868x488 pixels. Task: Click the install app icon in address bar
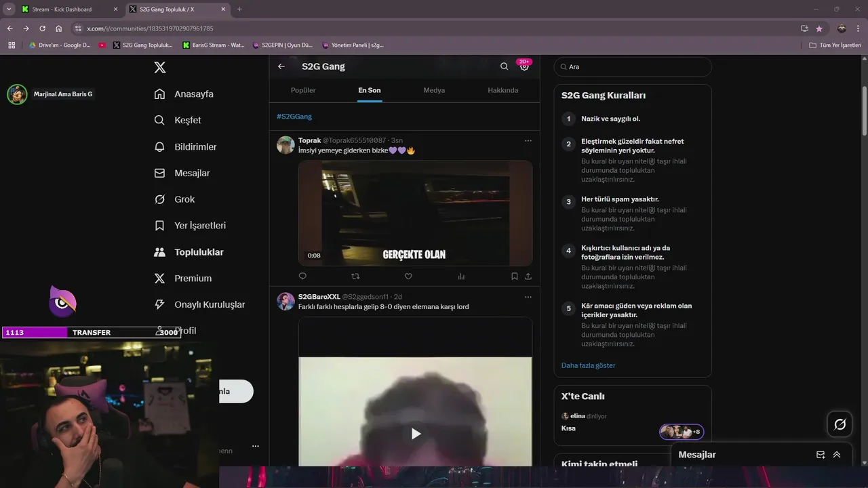click(x=804, y=28)
